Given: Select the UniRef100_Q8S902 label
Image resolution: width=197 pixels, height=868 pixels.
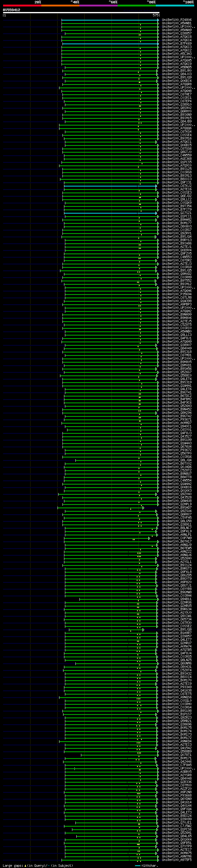Looking at the screenshot, I should point(177,108).
